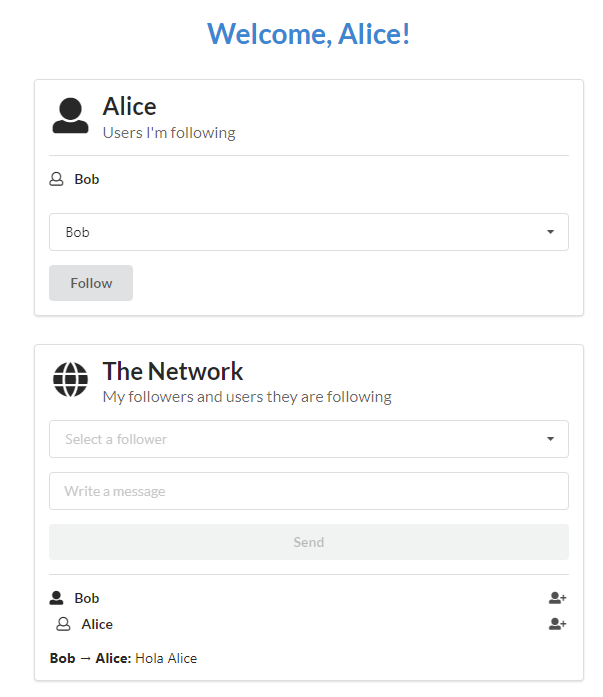
Task: Open the 'Select a follower' dropdown
Action: (x=308, y=439)
